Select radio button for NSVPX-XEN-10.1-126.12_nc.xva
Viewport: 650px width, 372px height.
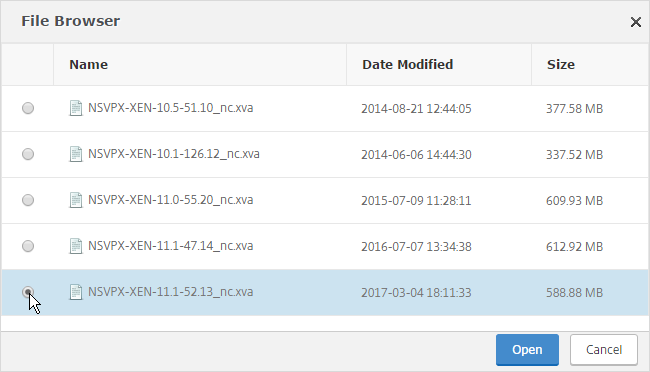click(x=28, y=154)
